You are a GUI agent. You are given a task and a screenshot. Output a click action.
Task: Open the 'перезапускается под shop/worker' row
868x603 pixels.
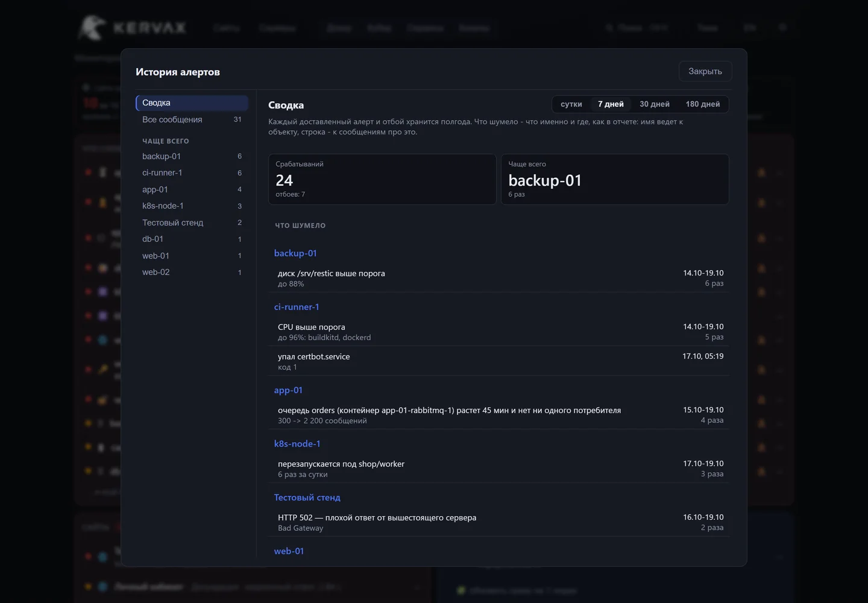tap(499, 469)
